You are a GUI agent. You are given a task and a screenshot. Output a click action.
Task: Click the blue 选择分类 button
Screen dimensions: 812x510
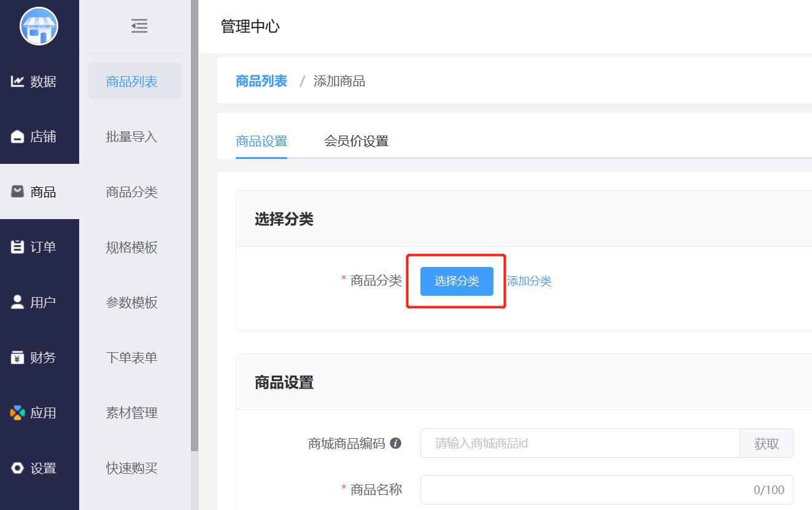coord(457,281)
